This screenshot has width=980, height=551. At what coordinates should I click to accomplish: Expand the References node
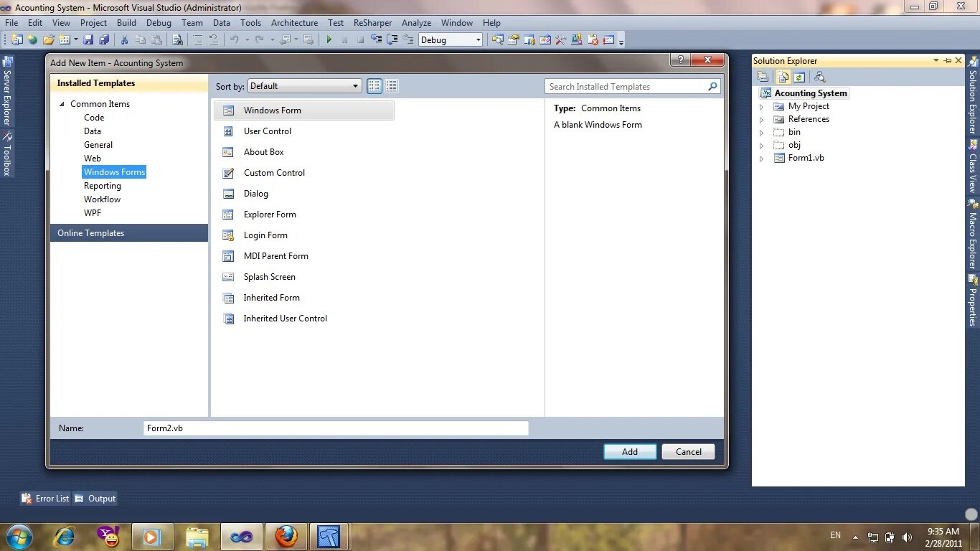coord(762,119)
